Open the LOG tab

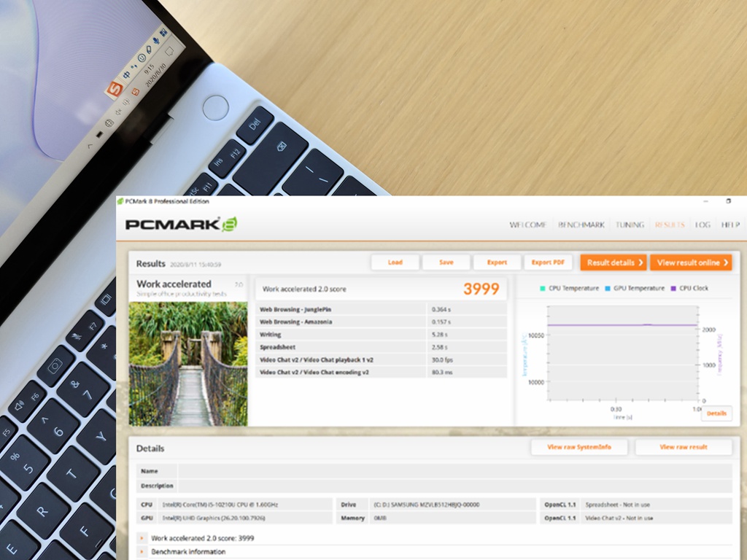[703, 225]
